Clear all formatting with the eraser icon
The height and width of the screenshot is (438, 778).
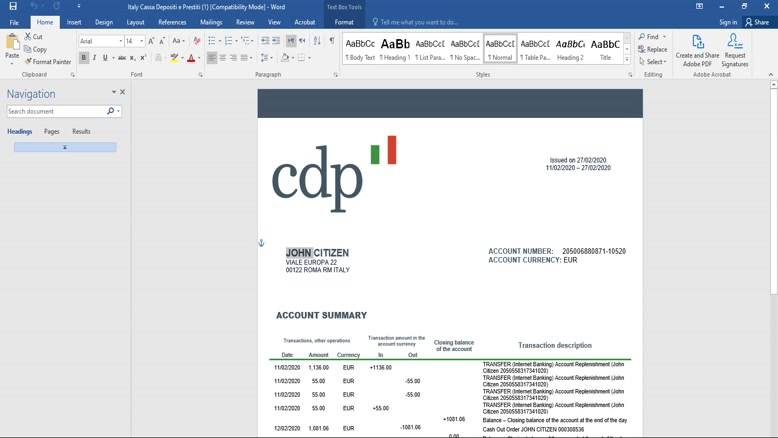197,41
